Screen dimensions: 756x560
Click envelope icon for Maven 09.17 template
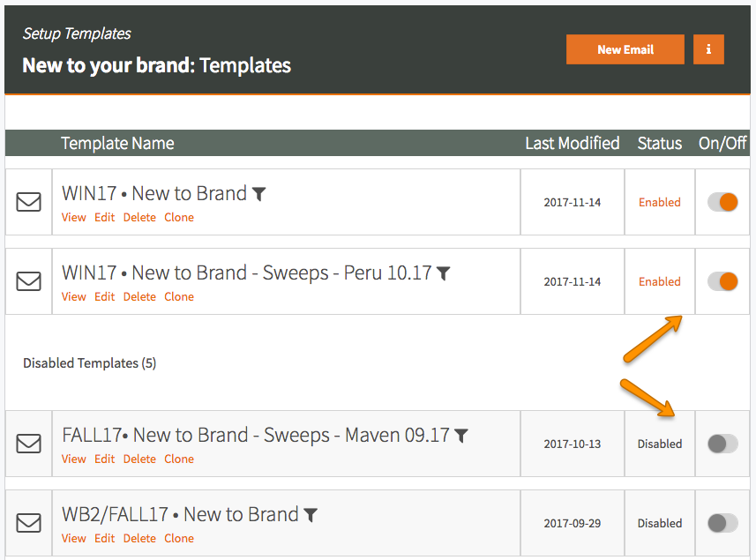pos(28,444)
